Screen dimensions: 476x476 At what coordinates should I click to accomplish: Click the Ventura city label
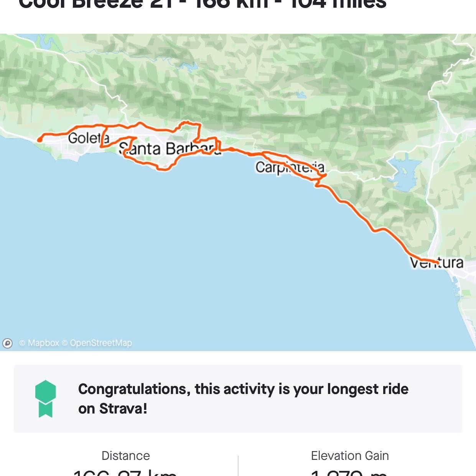436,263
